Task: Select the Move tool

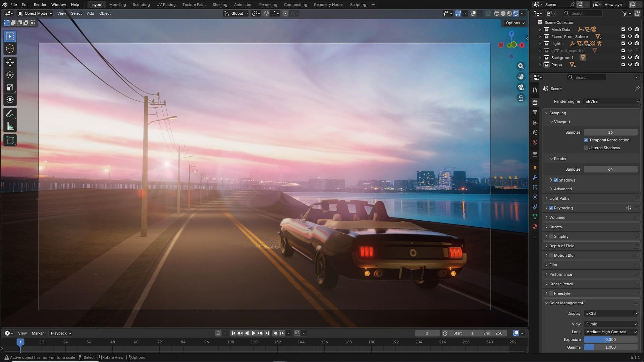Action: click(10, 62)
